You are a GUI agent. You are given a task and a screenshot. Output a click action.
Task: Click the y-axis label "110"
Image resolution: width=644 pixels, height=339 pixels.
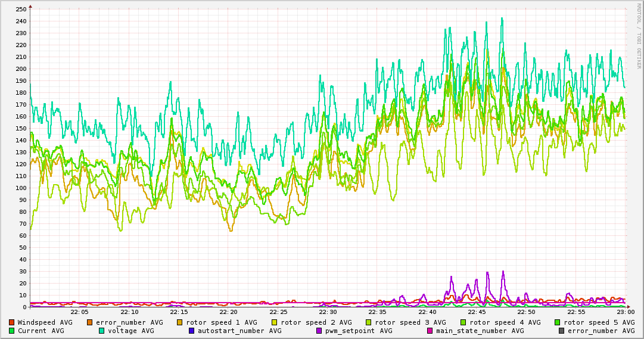[x=21, y=176]
